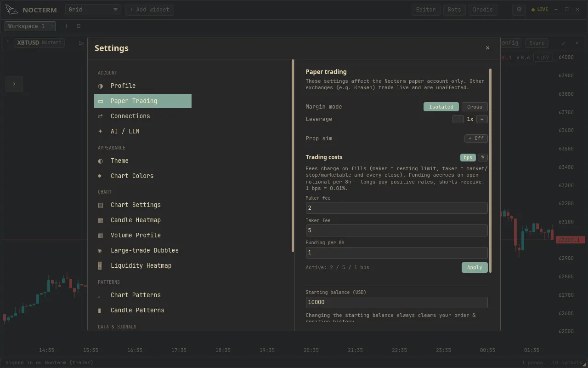Image resolution: width=588 pixels, height=368 pixels.
Task: Apply the trading costs
Action: pos(475,267)
